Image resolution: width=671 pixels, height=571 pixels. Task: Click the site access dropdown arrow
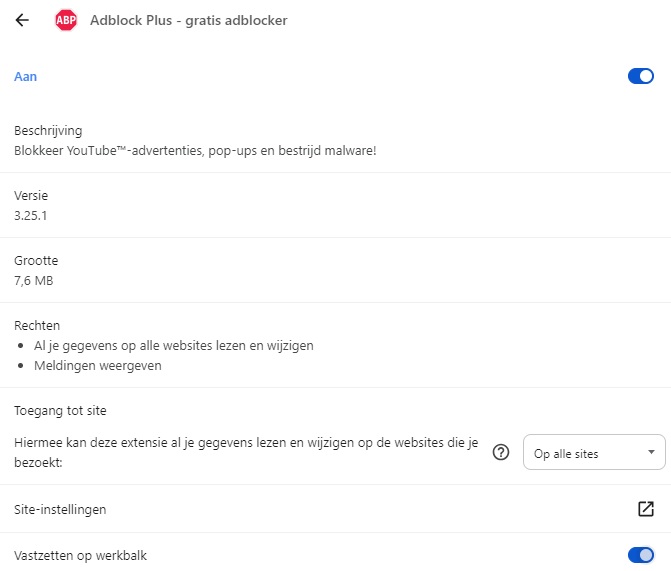click(x=651, y=453)
